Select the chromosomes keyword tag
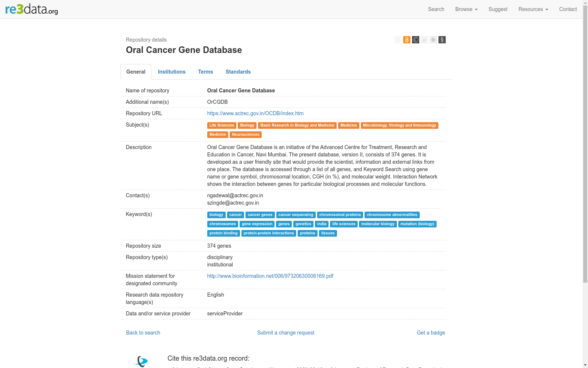 (x=223, y=224)
